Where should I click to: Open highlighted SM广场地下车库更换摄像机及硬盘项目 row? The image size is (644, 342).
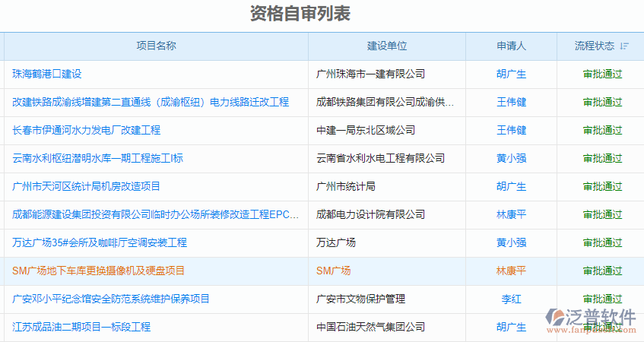pos(99,271)
